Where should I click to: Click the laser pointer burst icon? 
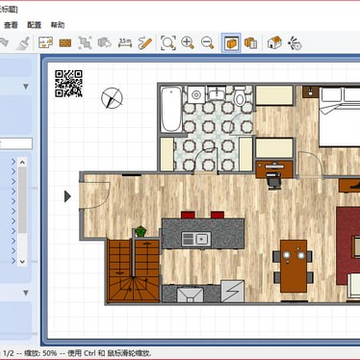pos(295,43)
